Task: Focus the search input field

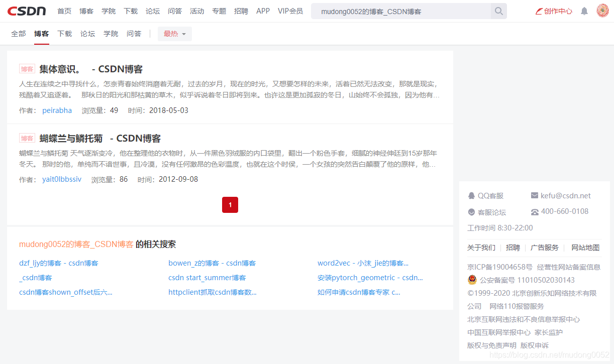Action: [401, 11]
